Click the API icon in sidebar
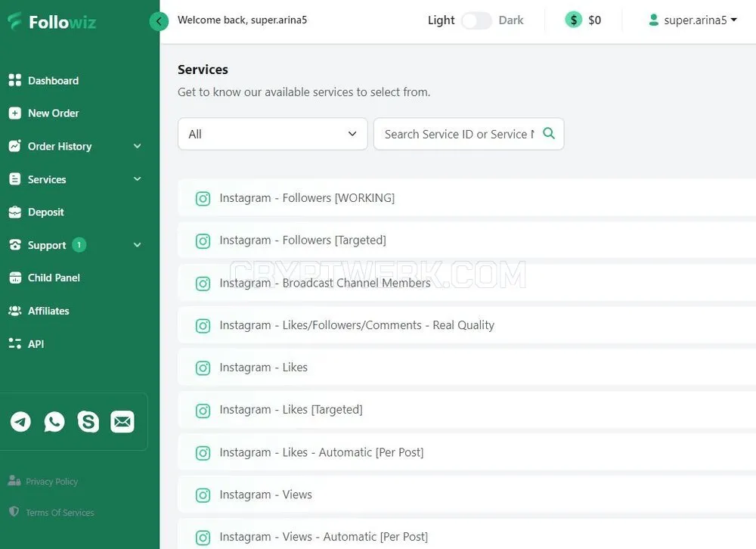This screenshot has width=756, height=549. (x=15, y=343)
